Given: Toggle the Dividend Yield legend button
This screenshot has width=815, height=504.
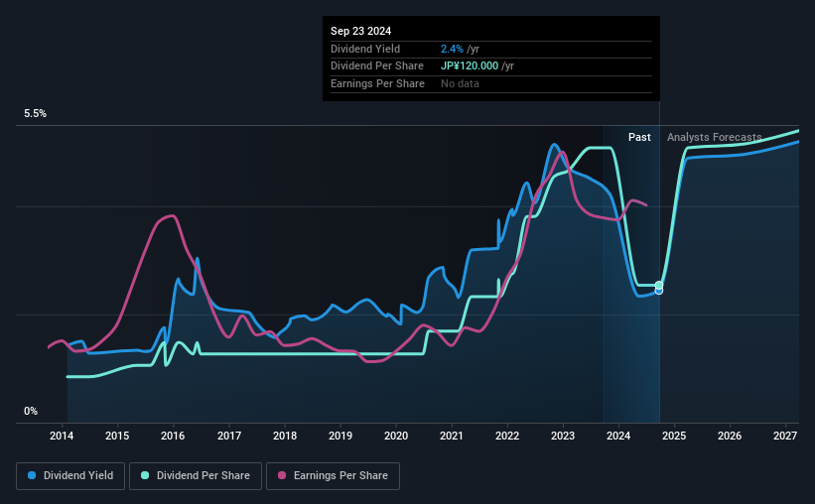Looking at the screenshot, I should 70,476.
